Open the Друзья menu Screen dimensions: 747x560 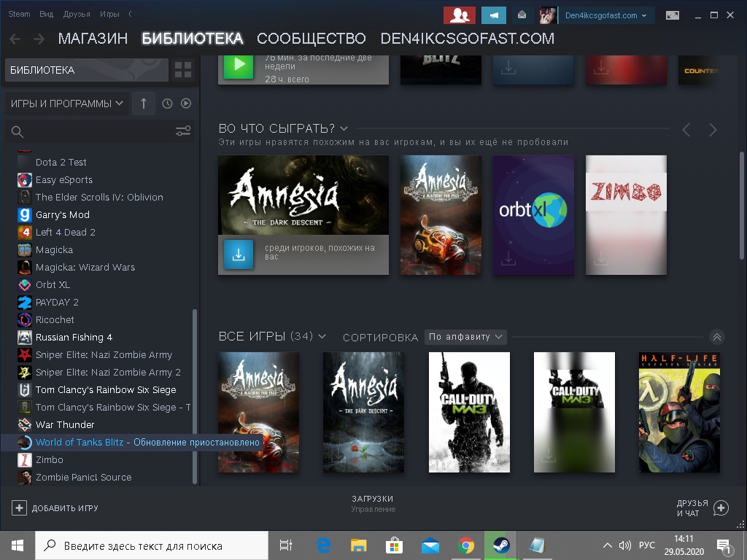77,14
